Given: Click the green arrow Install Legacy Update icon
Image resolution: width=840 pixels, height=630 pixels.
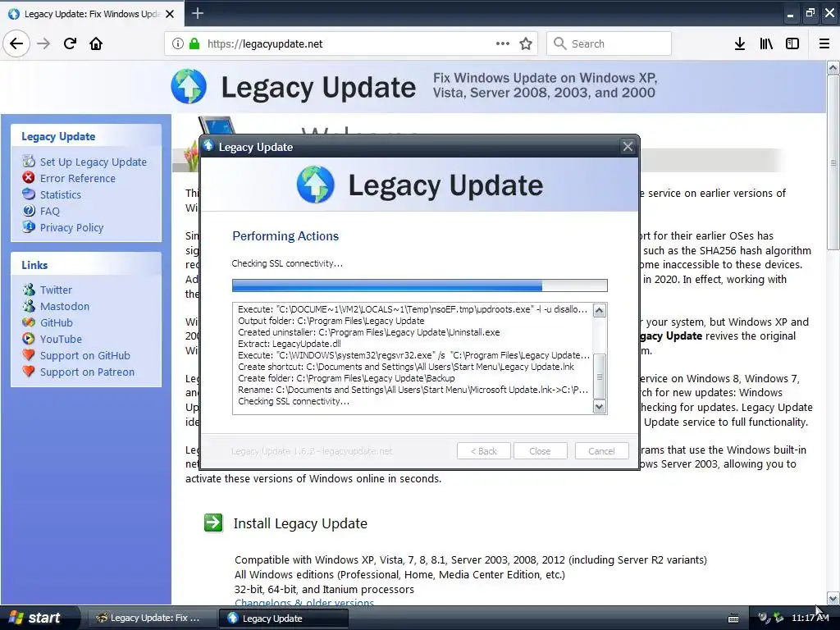Looking at the screenshot, I should [213, 523].
